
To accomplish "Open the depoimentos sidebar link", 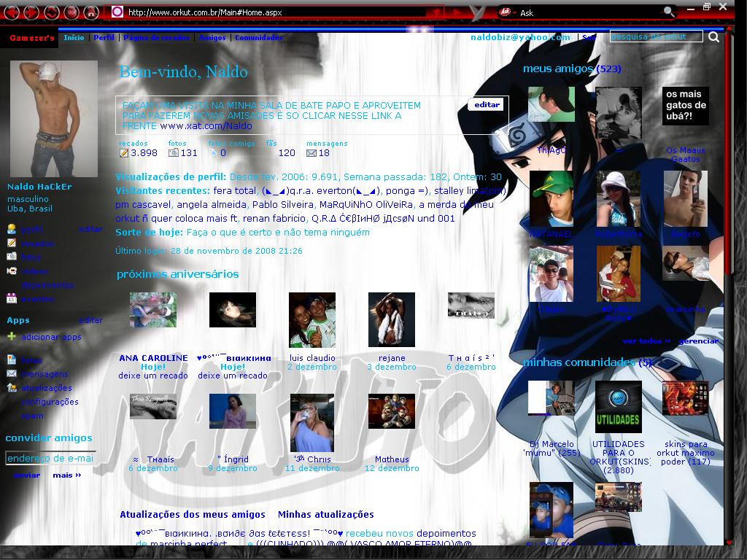I will coord(47,285).
